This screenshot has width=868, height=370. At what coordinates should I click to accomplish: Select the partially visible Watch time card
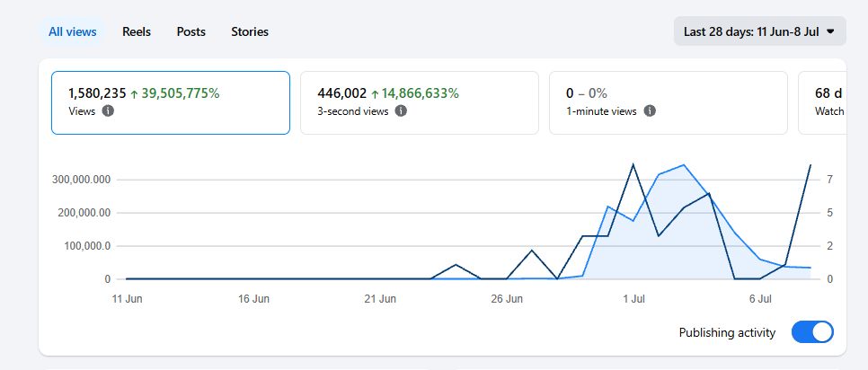(822, 103)
